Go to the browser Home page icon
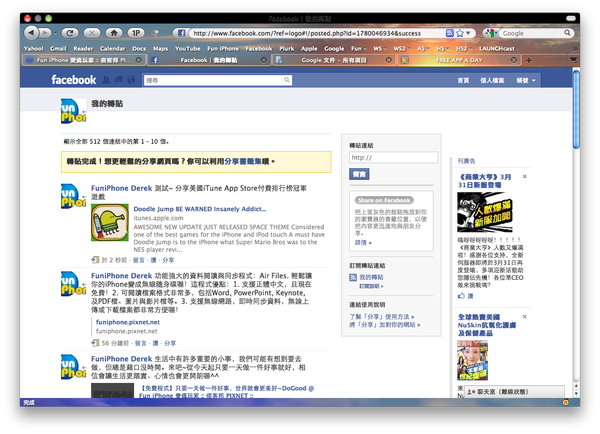Viewport: 600px width, 434px height. (x=114, y=33)
